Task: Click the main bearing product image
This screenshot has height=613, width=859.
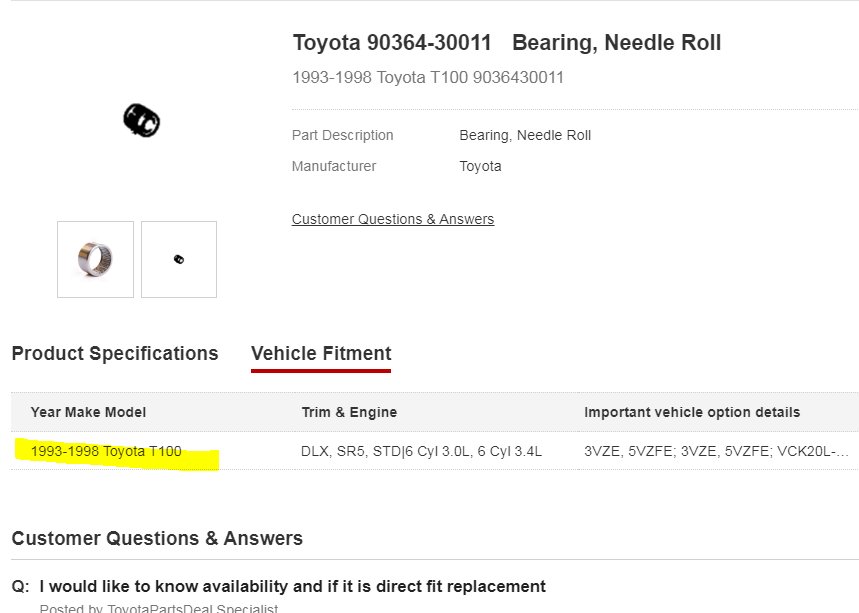Action: coord(141,120)
